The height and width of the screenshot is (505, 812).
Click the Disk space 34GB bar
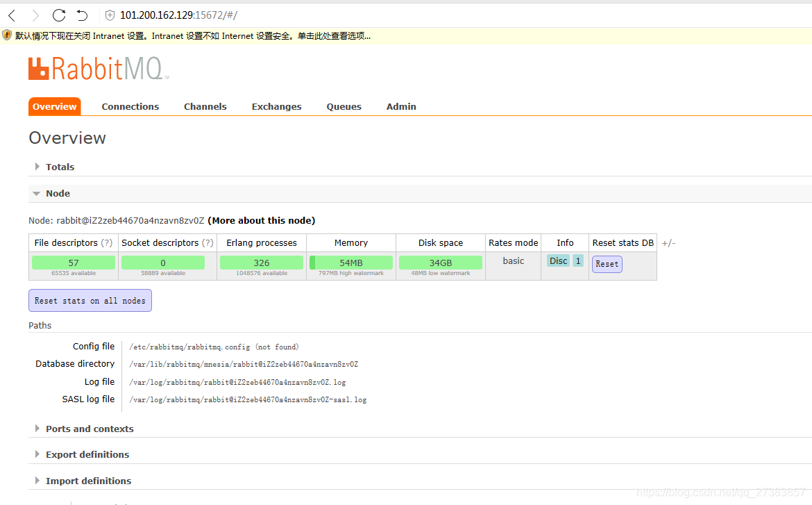441,263
